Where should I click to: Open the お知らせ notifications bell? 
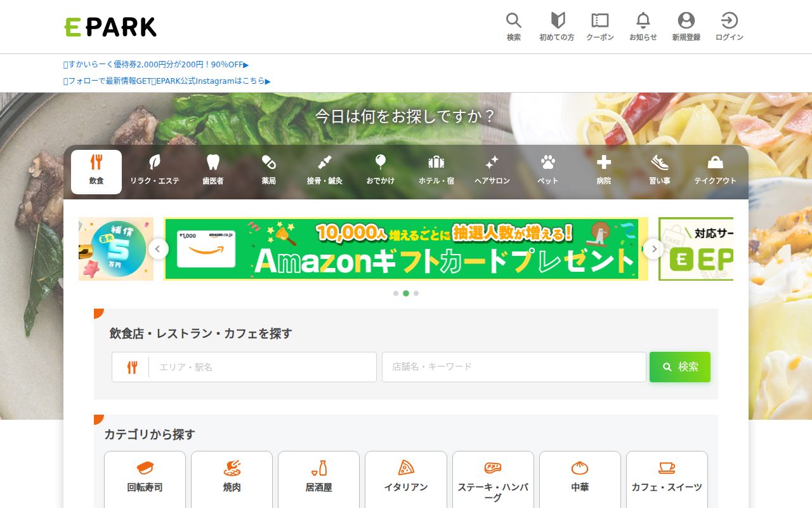(x=643, y=27)
